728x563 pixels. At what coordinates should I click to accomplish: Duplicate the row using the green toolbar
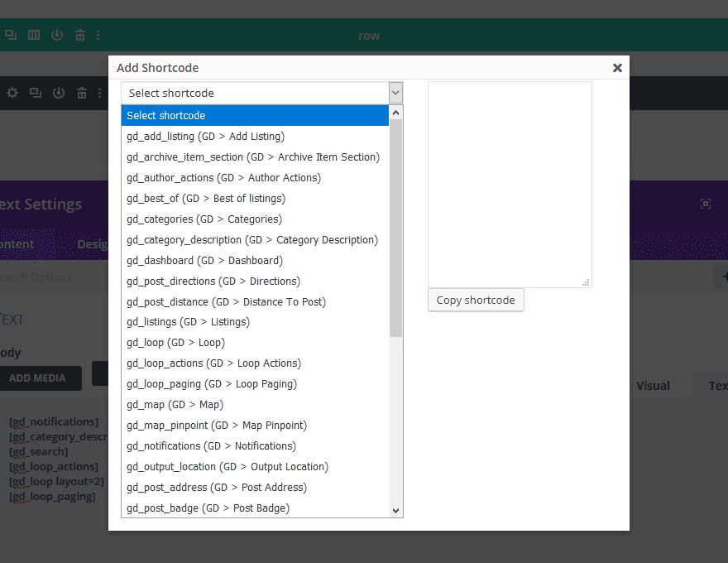[11, 34]
